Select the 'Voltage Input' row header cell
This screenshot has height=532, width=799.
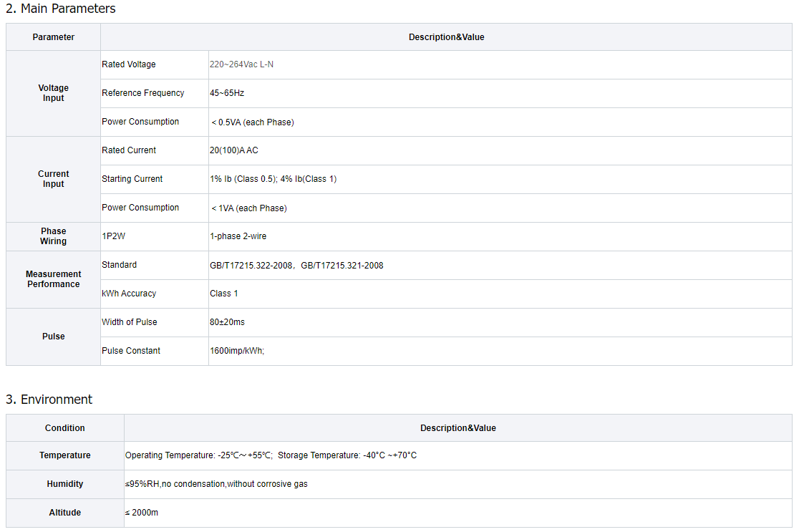(54, 93)
